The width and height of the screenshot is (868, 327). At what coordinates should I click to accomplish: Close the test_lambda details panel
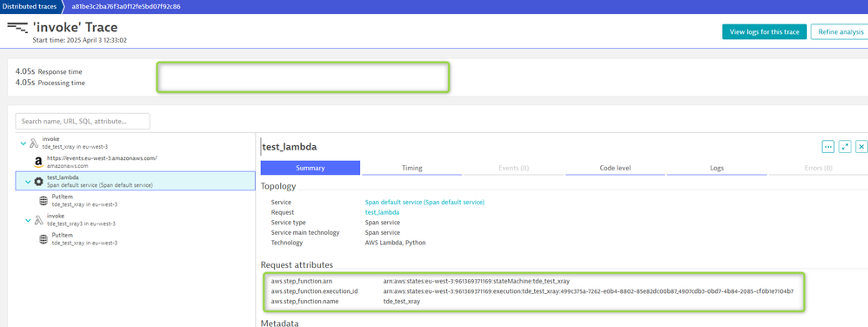tap(861, 147)
